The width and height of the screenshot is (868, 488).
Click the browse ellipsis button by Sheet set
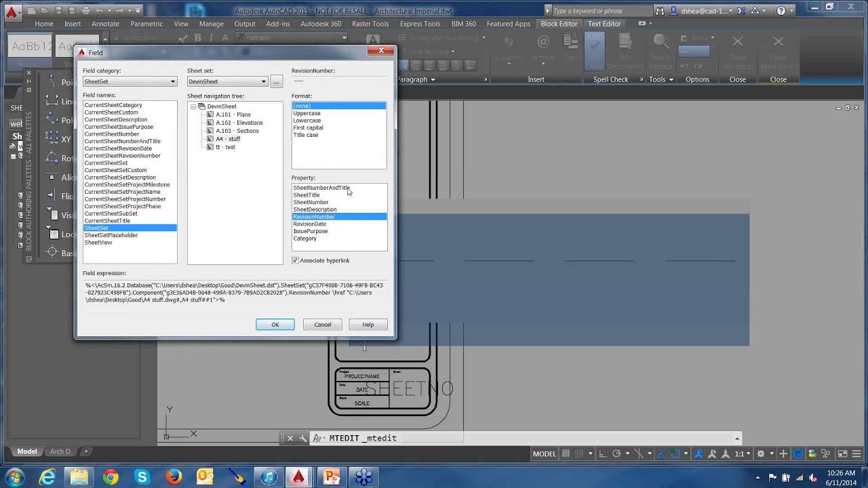pyautogui.click(x=276, y=81)
